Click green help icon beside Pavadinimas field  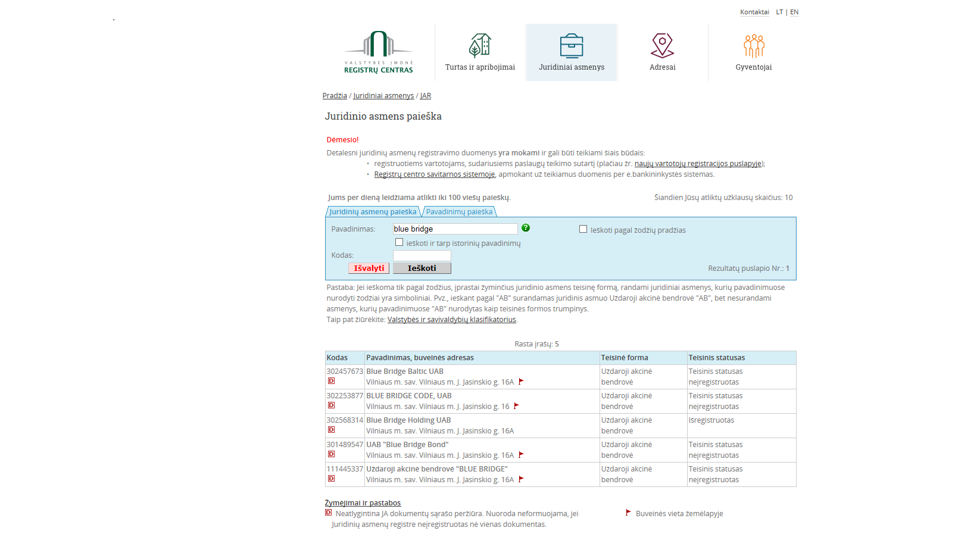coord(526,228)
